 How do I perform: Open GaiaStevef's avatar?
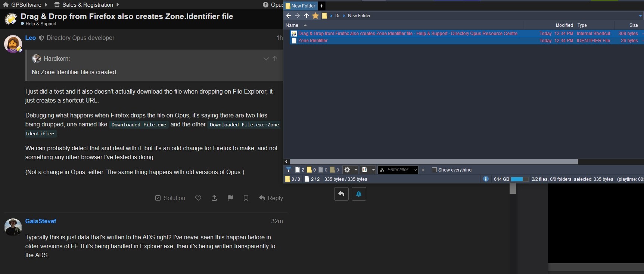click(x=13, y=227)
